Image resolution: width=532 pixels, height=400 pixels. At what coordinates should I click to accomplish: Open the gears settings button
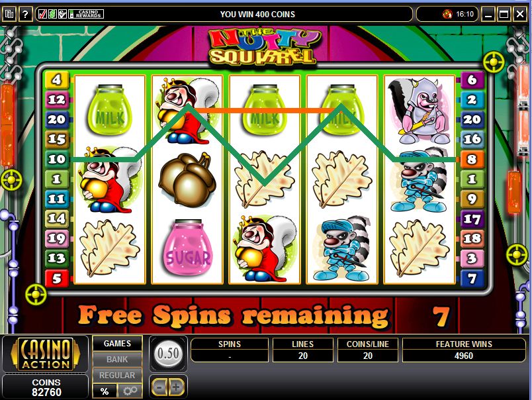pos(130,391)
